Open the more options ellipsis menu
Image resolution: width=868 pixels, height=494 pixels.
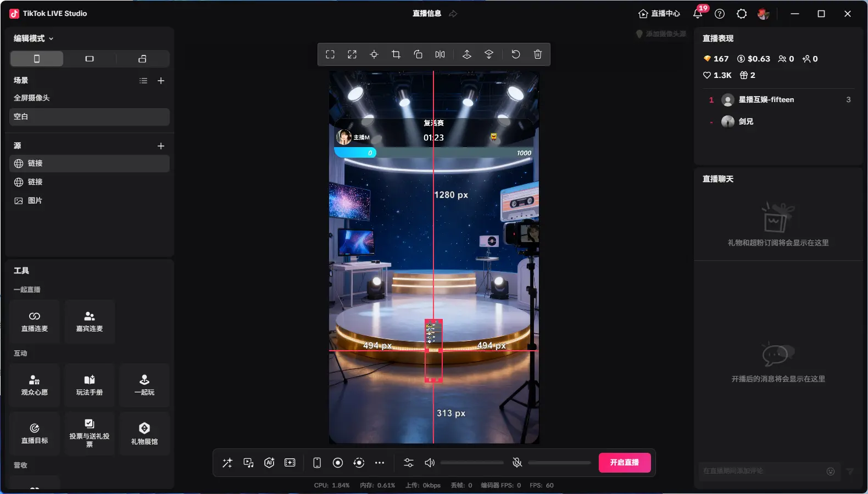pyautogui.click(x=380, y=463)
